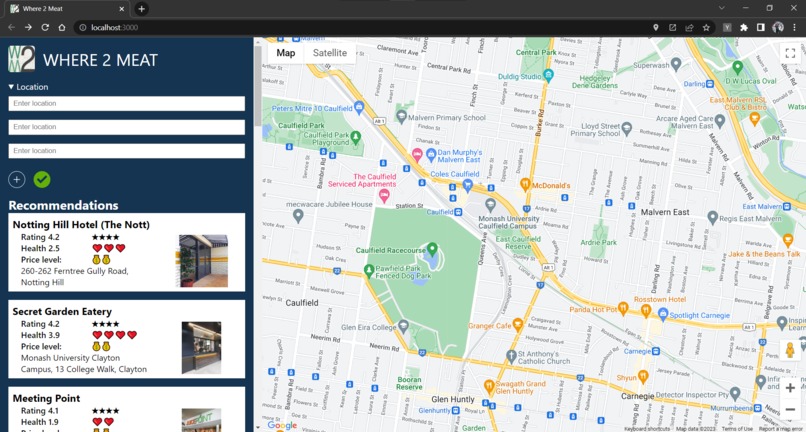Click Panda Hot Pot restaurant marker
The height and width of the screenshot is (432, 806).
click(623, 308)
